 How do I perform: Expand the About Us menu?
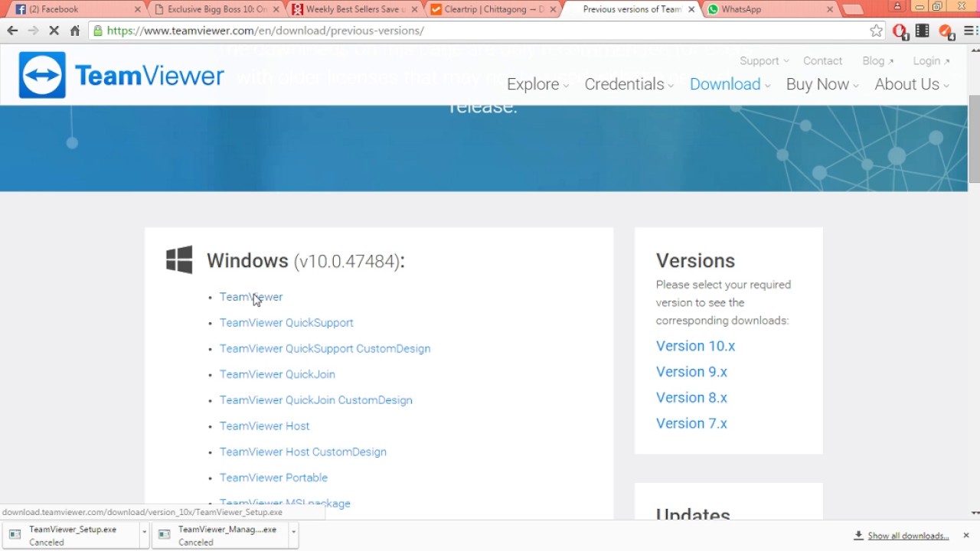[x=912, y=84]
